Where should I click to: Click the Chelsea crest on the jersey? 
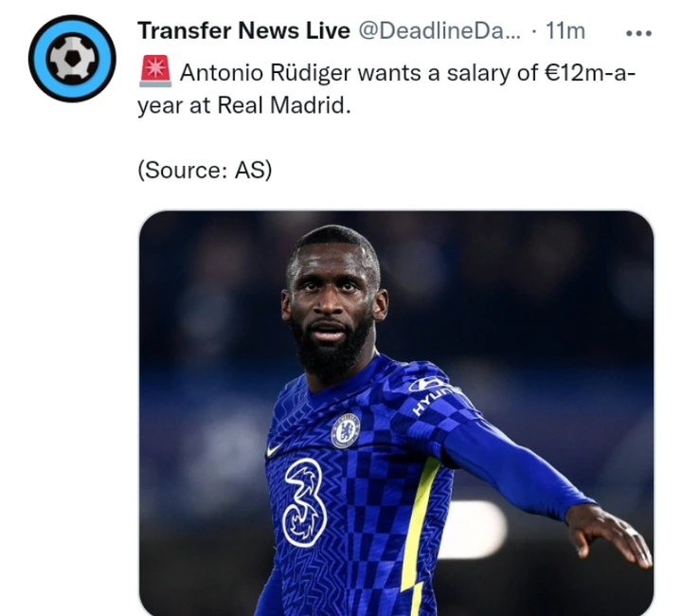346,430
